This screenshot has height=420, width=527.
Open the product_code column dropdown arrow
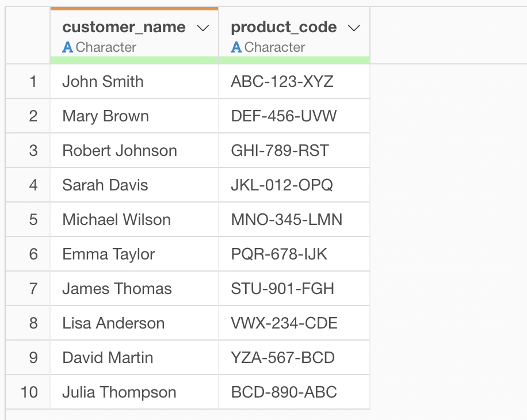(354, 28)
